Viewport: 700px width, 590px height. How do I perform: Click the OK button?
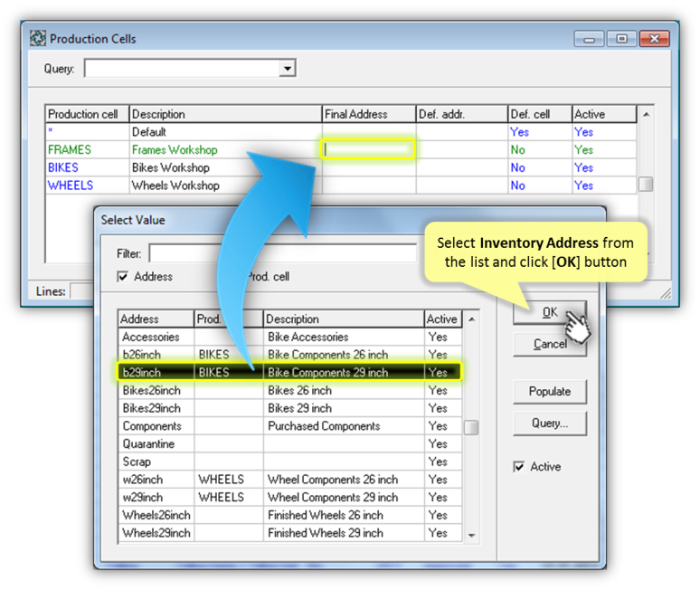click(x=549, y=312)
